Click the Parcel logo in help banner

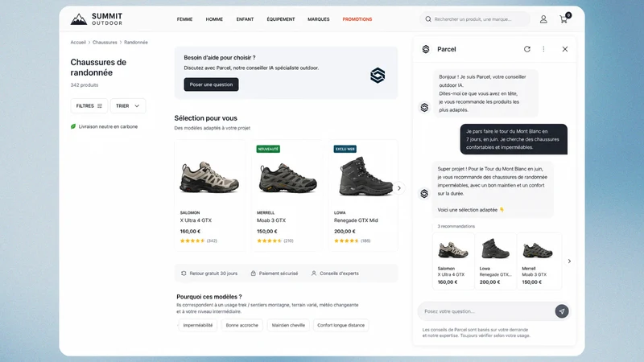tap(378, 75)
